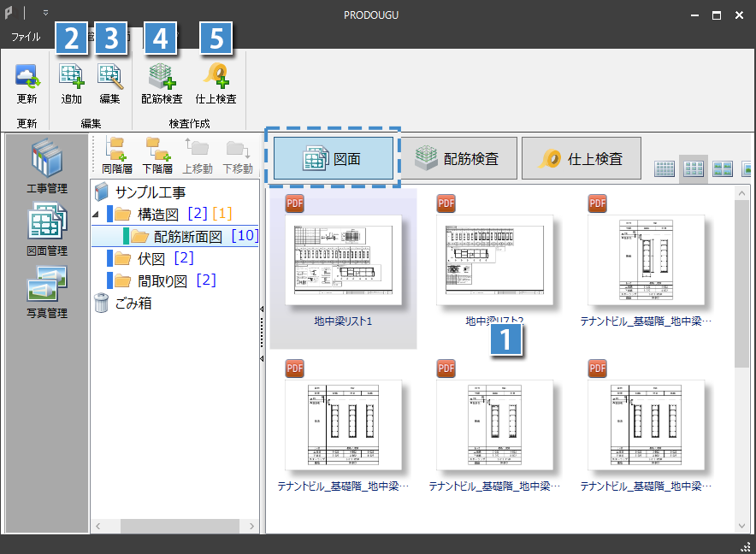Select the 地中梁リスト1 PDF thumbnail
The image size is (756, 554).
click(343, 261)
